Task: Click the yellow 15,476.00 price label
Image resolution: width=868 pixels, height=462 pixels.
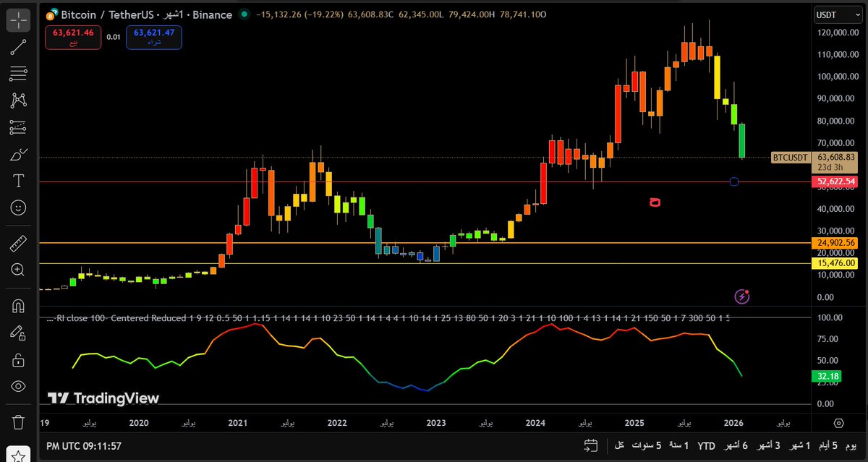Action: tap(835, 264)
